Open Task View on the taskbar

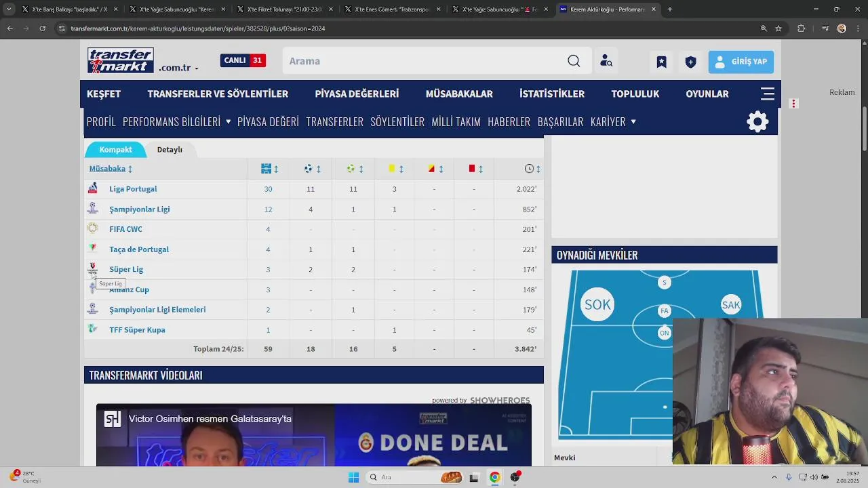tap(474, 477)
